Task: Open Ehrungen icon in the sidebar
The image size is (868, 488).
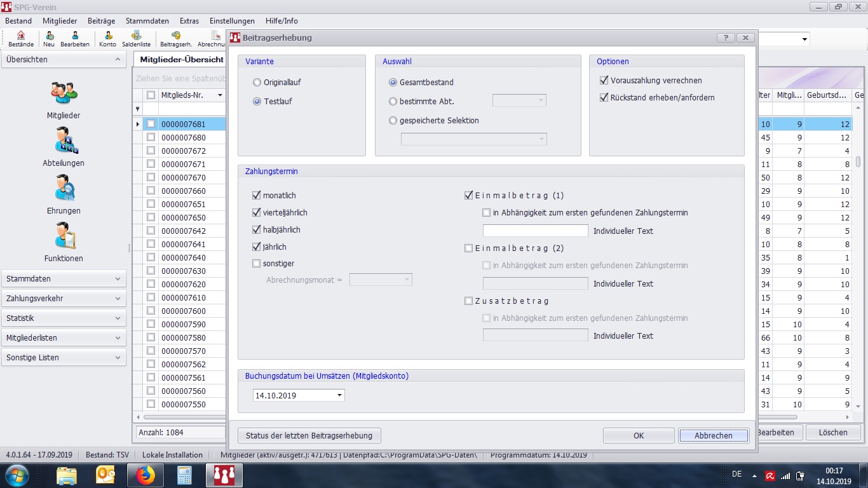Action: click(64, 189)
